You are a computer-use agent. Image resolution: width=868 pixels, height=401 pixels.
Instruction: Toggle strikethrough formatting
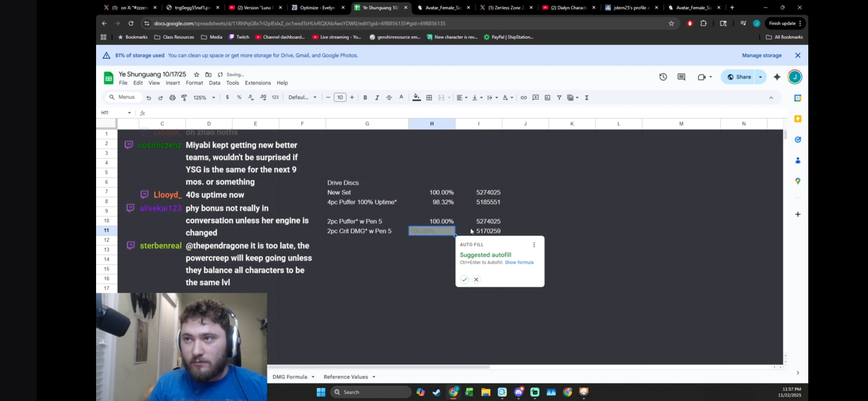[x=389, y=98]
